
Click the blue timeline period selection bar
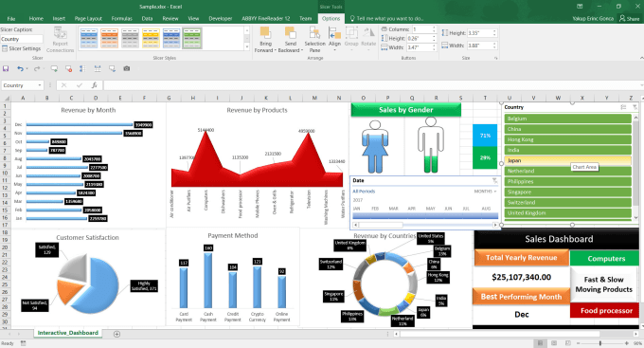425,215
